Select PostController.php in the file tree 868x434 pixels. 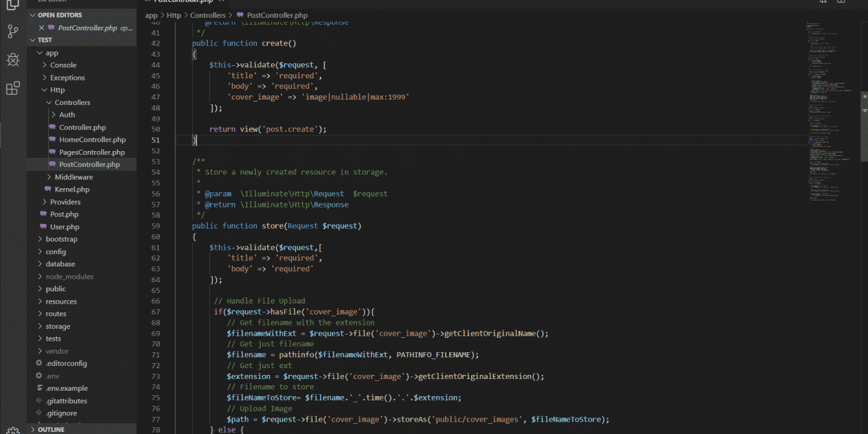click(x=82, y=165)
